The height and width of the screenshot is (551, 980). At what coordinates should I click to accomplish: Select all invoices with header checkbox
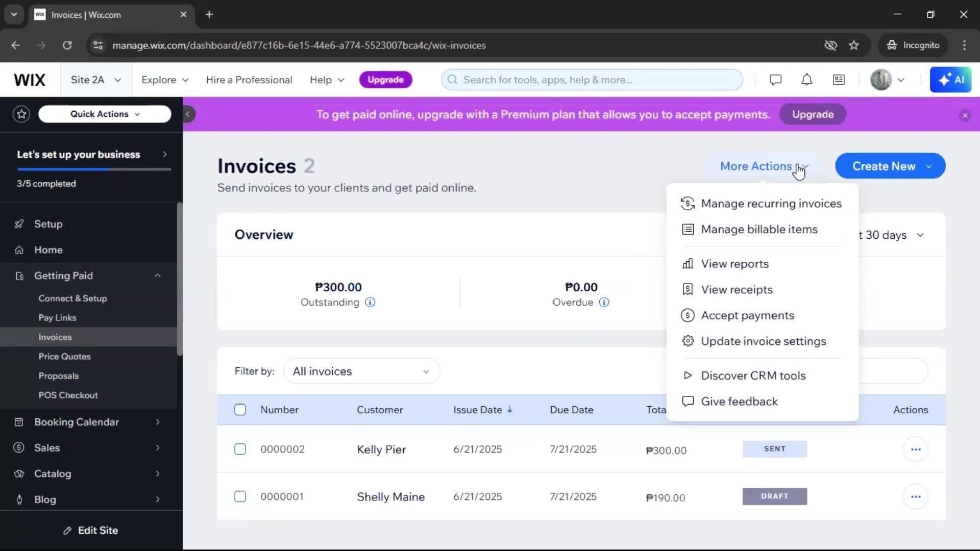(240, 410)
